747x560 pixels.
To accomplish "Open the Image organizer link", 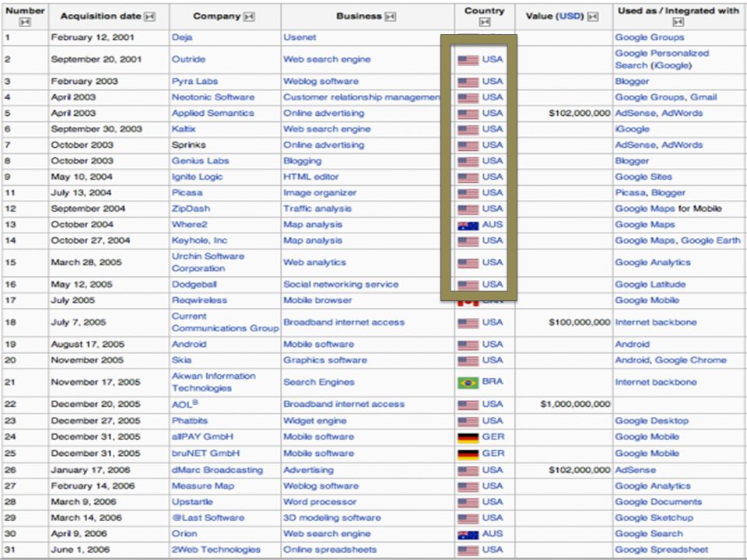I will [320, 193].
